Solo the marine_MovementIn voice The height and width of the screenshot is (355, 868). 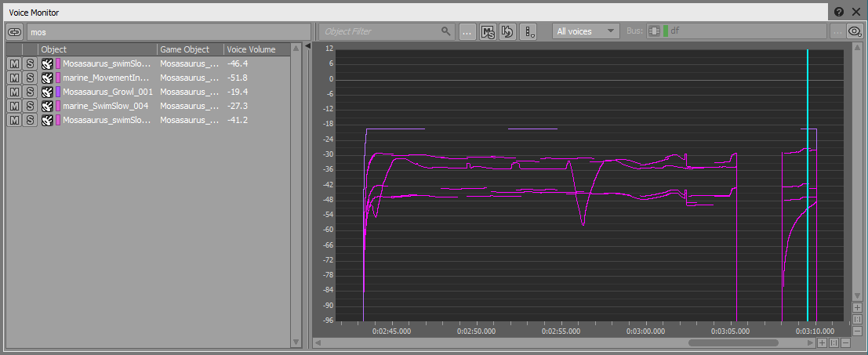click(x=30, y=78)
